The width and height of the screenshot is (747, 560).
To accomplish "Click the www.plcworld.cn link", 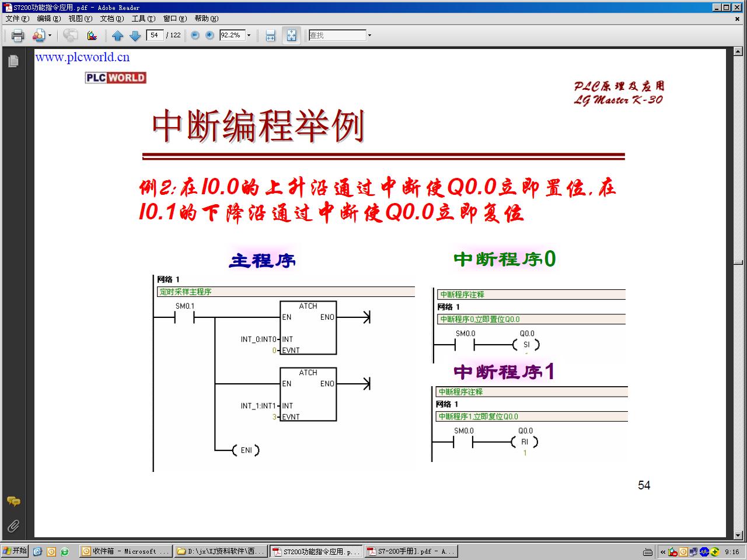I will point(82,57).
